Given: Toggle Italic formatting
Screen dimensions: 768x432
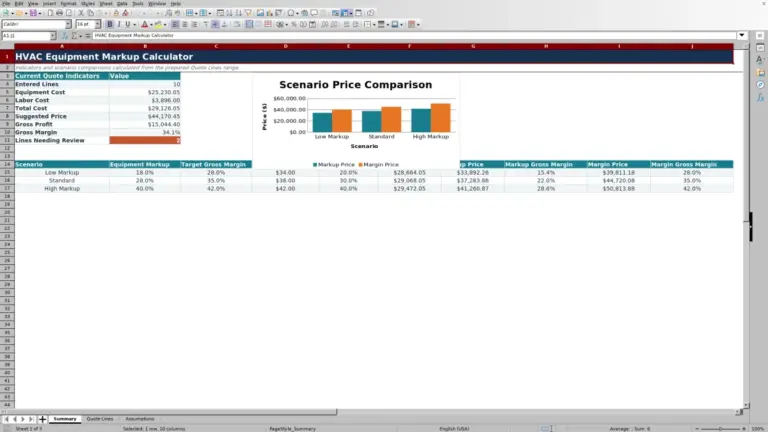Looking at the screenshot, I should click(119, 24).
